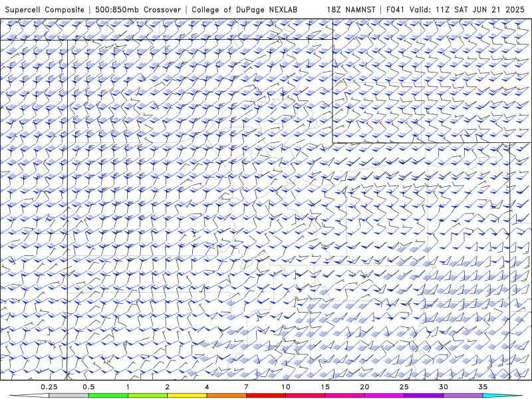Click the hot pink segment between 15 and 20

pyautogui.click(x=344, y=396)
